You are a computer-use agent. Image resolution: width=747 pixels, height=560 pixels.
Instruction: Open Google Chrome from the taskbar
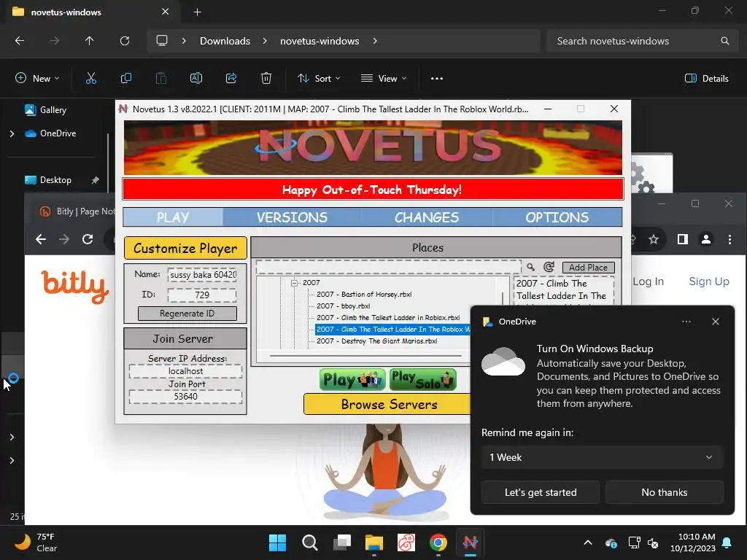[x=438, y=542]
